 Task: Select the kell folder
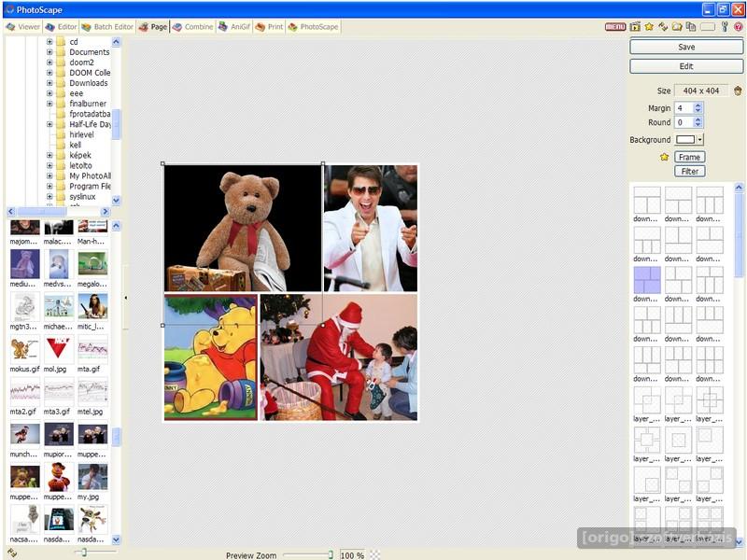[x=75, y=145]
